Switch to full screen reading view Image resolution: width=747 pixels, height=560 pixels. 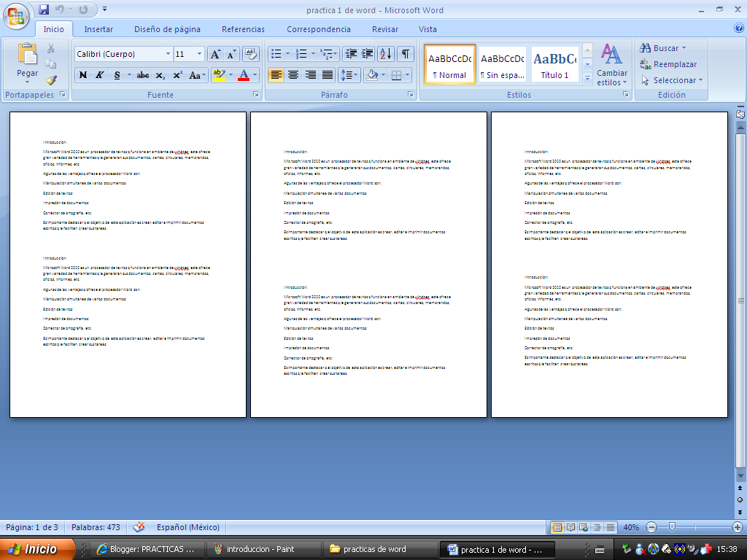pos(570,527)
